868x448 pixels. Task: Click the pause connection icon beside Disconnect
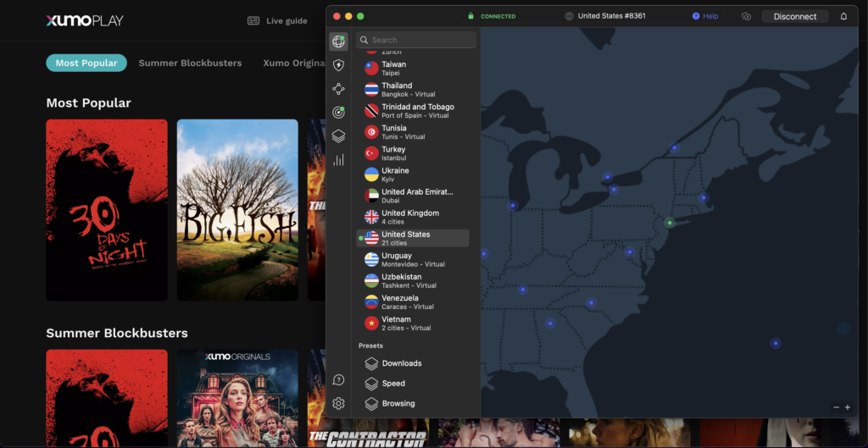click(746, 16)
